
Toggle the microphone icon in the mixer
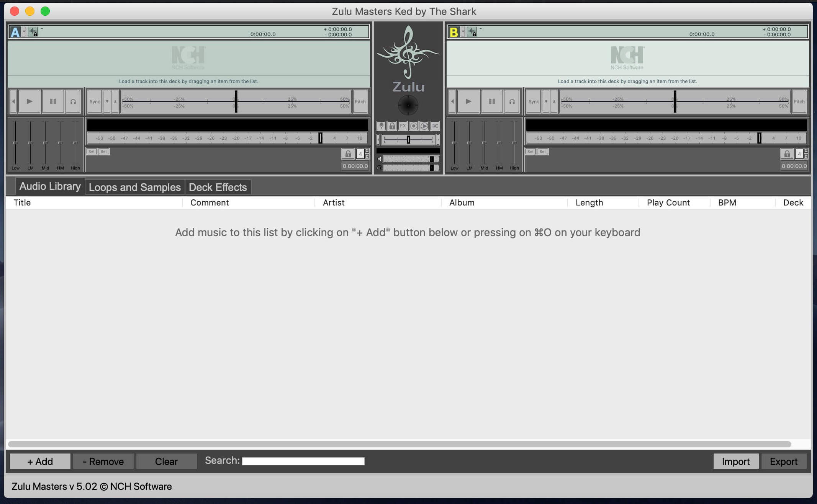381,126
